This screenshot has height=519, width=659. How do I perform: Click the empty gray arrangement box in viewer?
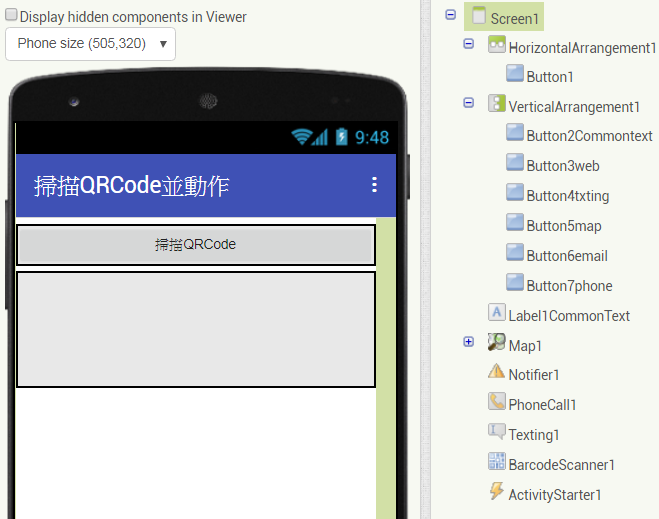[x=196, y=330]
